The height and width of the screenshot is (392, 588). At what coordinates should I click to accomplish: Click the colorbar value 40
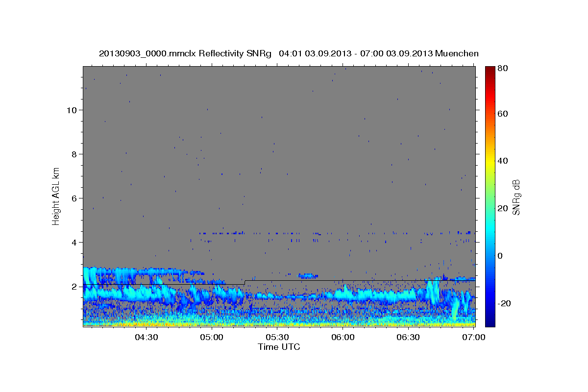pos(502,161)
